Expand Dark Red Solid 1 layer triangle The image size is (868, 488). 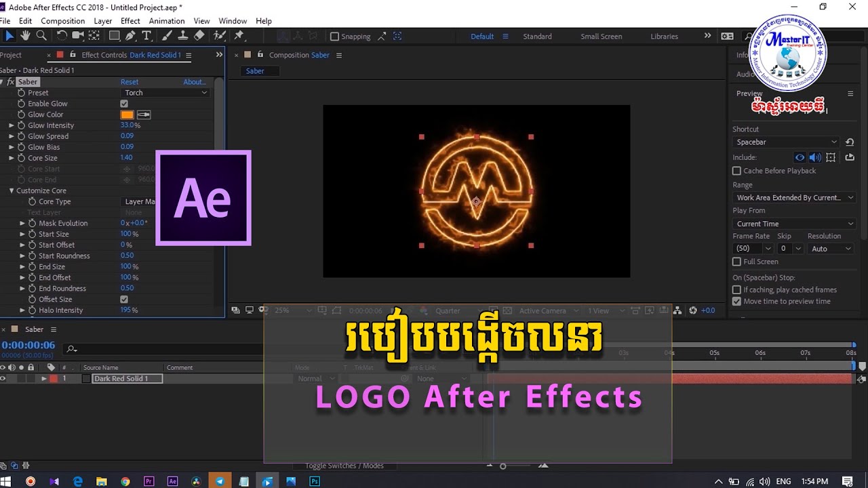pyautogui.click(x=44, y=379)
